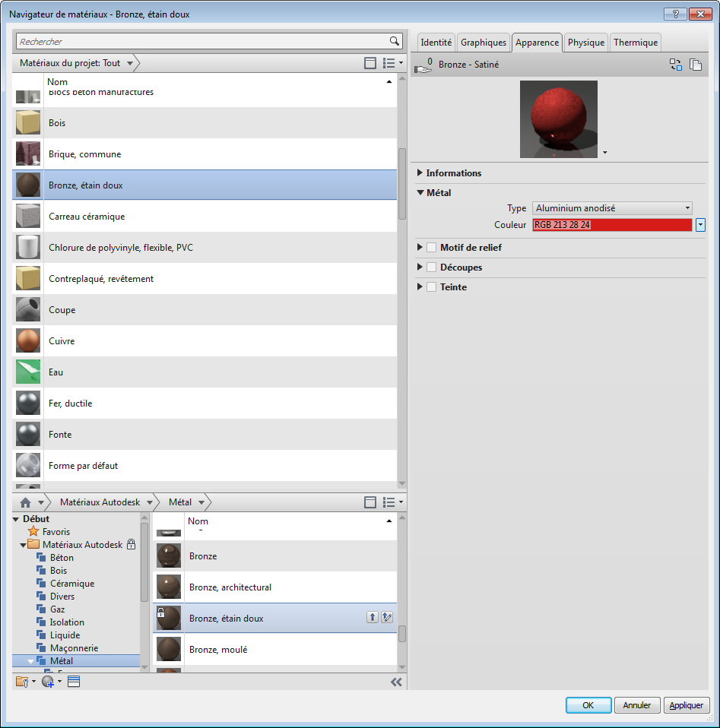Enable the Motif de relief checkbox
This screenshot has height=728, width=720.
point(432,248)
